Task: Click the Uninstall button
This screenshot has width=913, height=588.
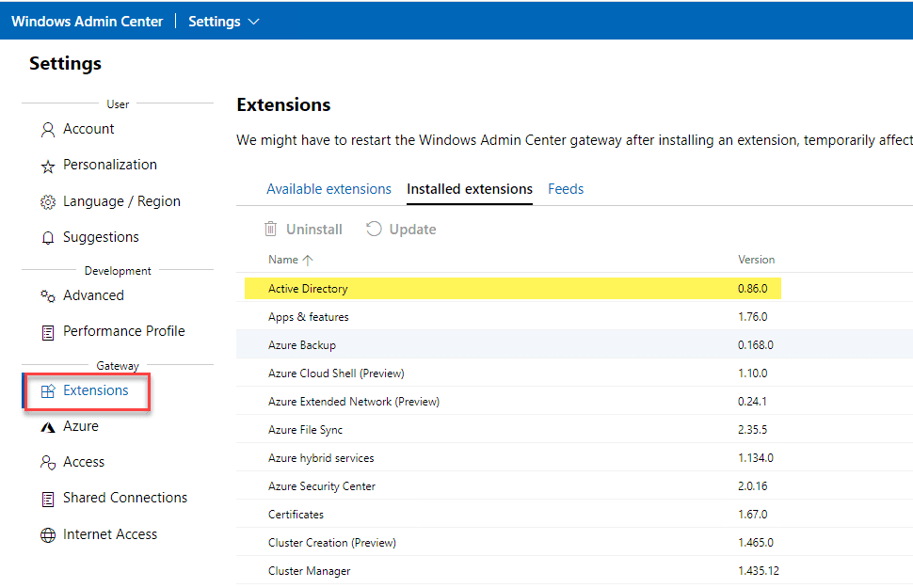Action: coord(302,230)
